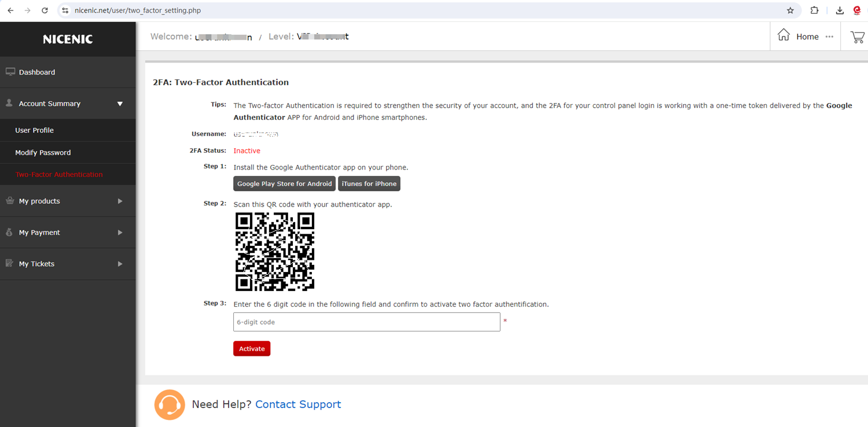Click the My Payment money bag icon
This screenshot has height=427, width=868.
(9, 232)
